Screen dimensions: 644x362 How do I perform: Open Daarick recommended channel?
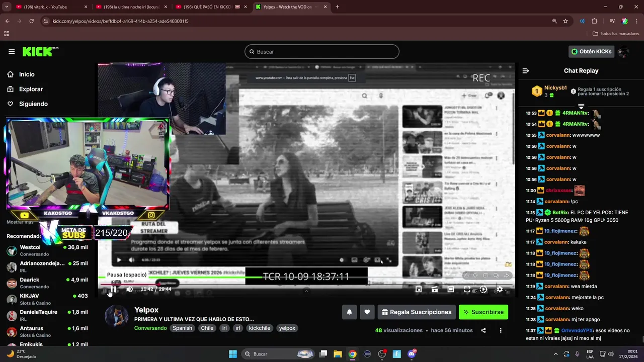[x=47, y=283]
